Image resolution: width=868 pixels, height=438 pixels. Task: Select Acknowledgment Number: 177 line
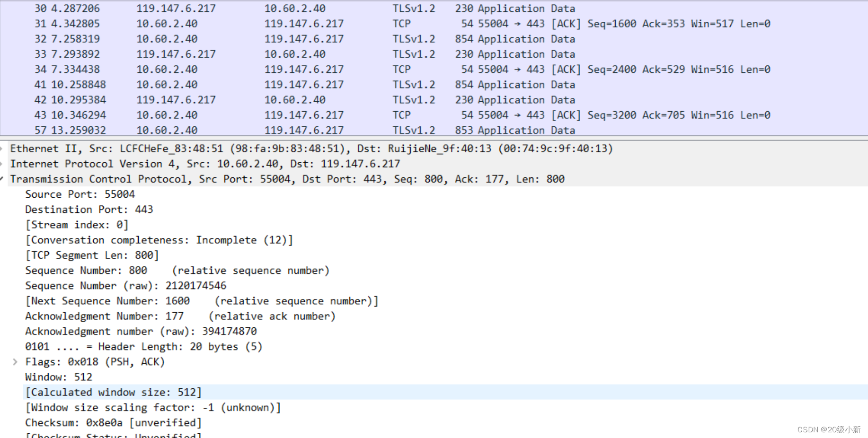[x=180, y=316]
